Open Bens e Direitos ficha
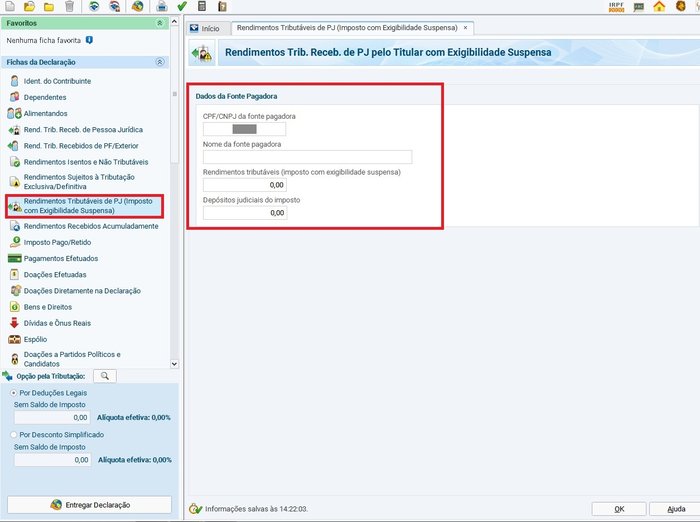Screen dimensions: 700x522 click(46, 306)
